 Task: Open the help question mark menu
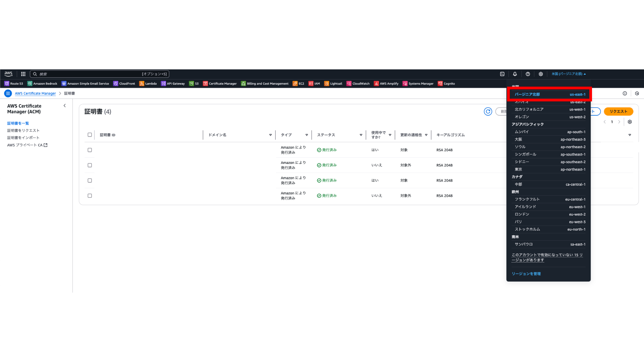coord(528,74)
